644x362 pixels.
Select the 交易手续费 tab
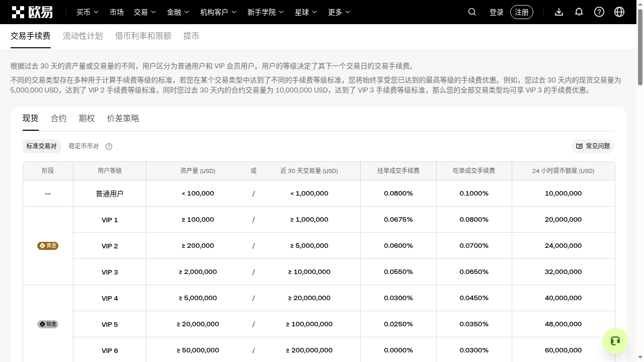coord(31,36)
